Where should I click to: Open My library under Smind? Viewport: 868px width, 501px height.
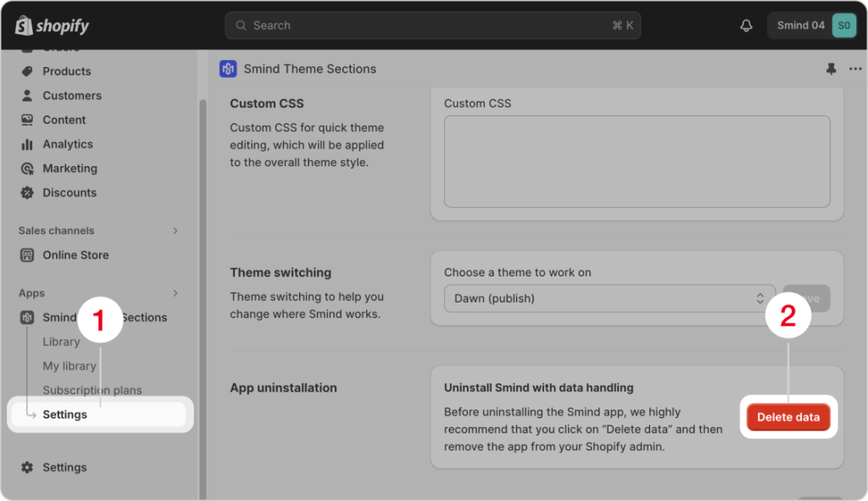[x=70, y=366]
